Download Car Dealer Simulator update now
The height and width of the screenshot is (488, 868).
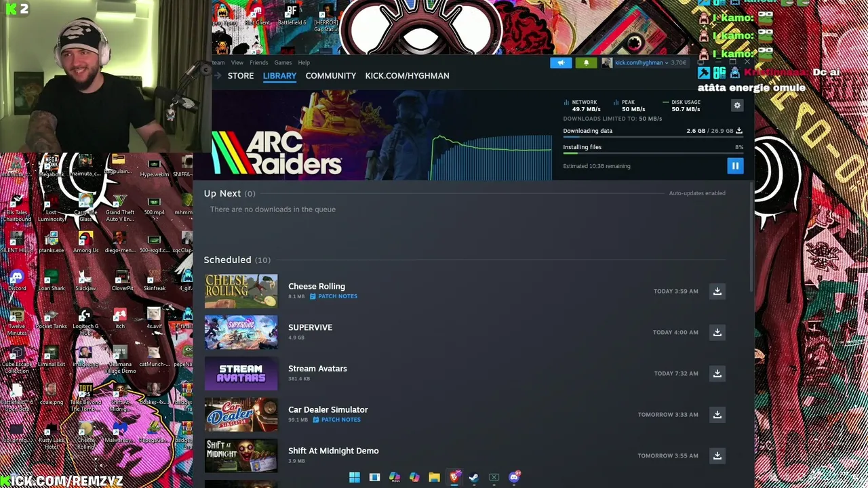coord(717,415)
